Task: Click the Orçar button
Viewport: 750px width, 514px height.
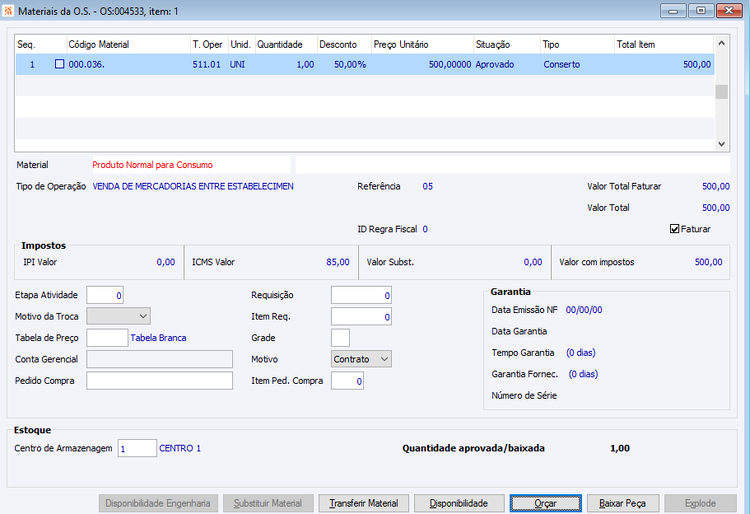Action: tap(545, 503)
